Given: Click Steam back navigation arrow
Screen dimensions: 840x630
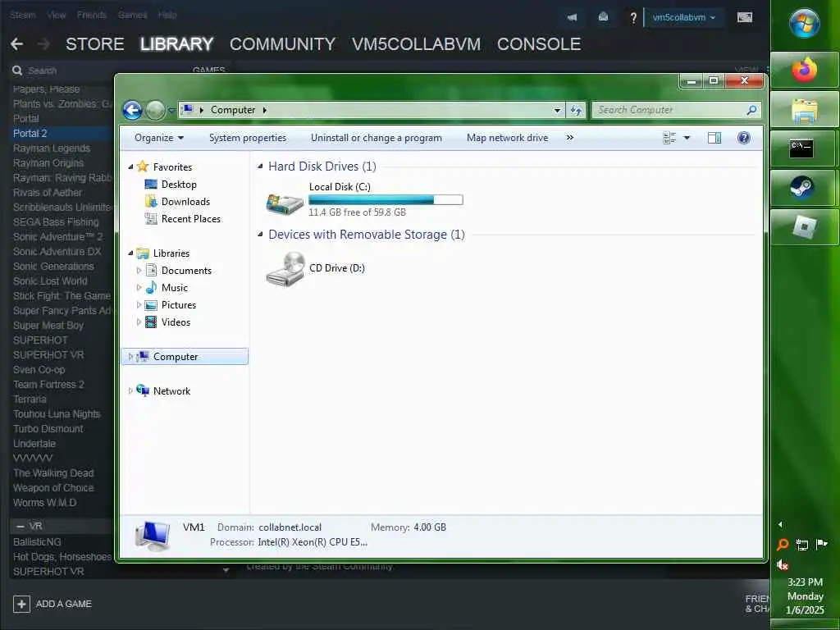Looking at the screenshot, I should (x=16, y=44).
